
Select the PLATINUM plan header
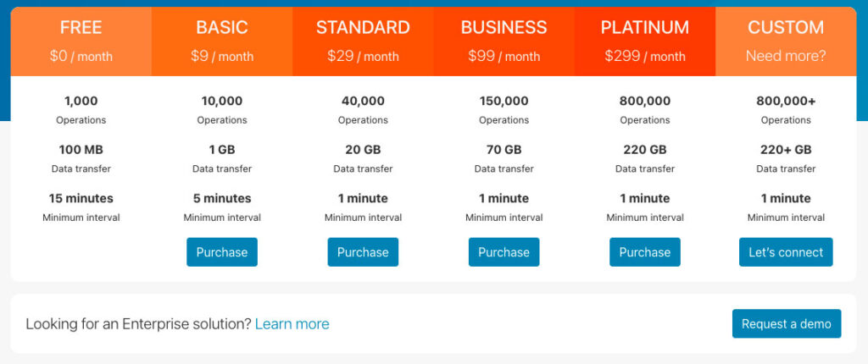[645, 41]
